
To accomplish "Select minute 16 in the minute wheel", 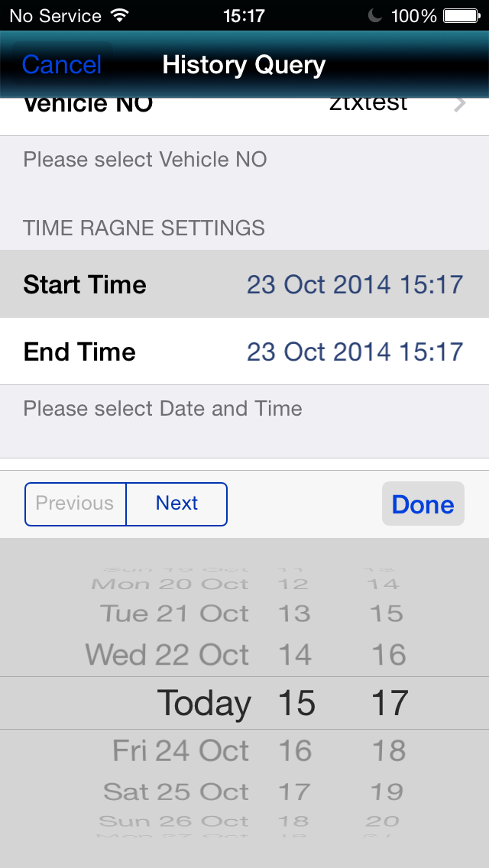I will [x=388, y=655].
